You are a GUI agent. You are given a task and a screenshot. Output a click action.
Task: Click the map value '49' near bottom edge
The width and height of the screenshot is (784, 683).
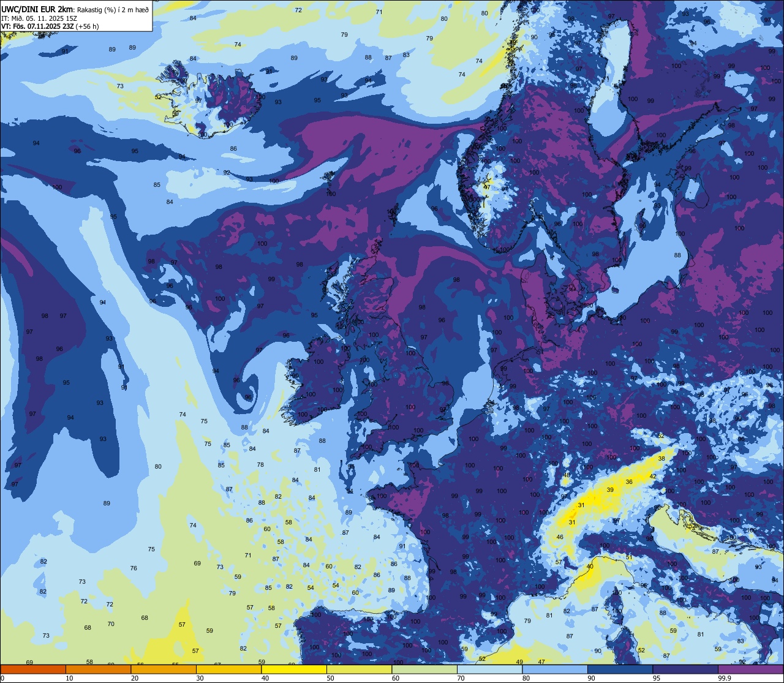519,662
